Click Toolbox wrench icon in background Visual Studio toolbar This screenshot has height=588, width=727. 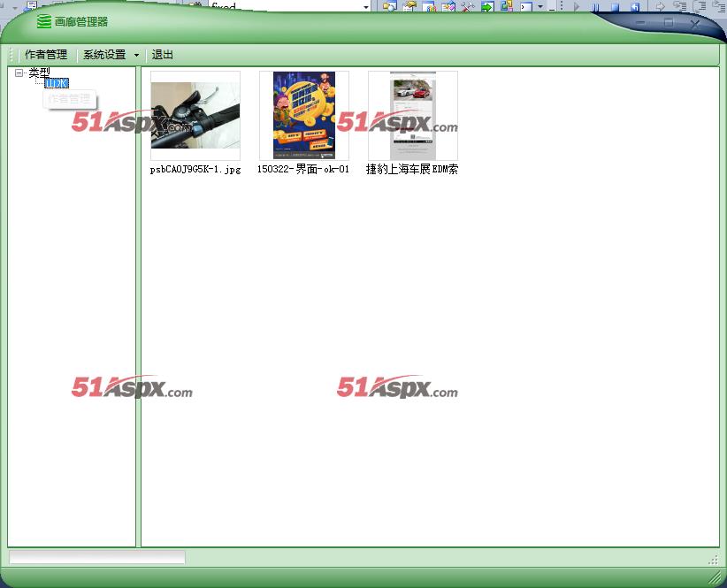[468, 6]
